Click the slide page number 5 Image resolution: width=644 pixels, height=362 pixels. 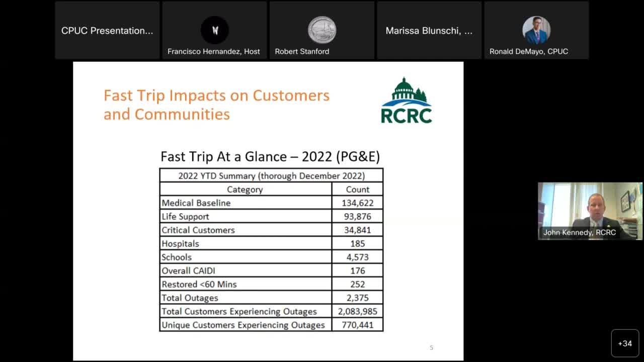coord(431,347)
